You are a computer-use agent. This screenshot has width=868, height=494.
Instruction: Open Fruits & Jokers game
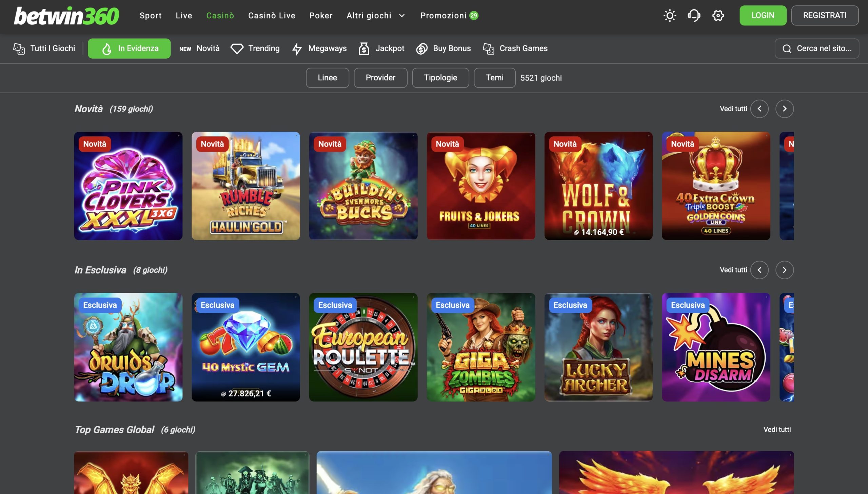(481, 186)
